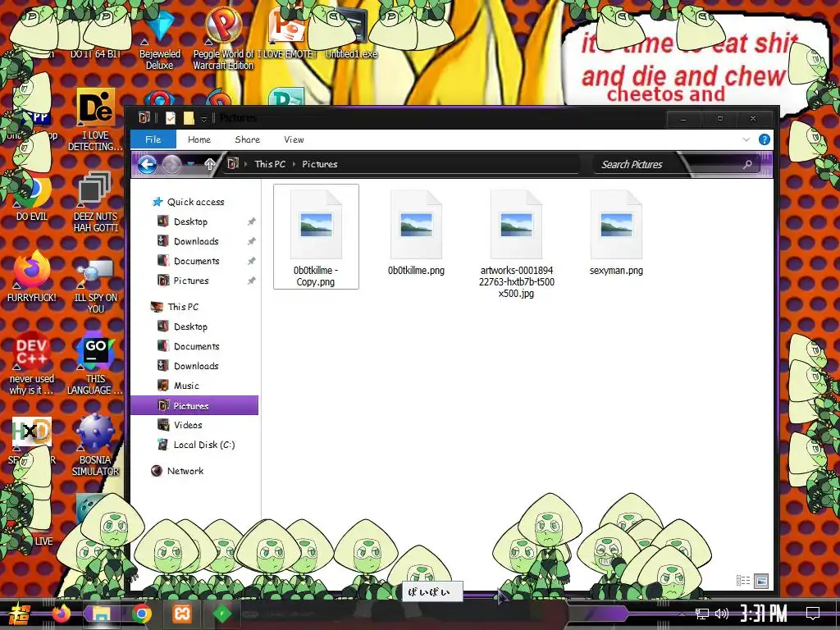
Task: Expand the chevron before This PC breadcrumb
Action: [246, 164]
